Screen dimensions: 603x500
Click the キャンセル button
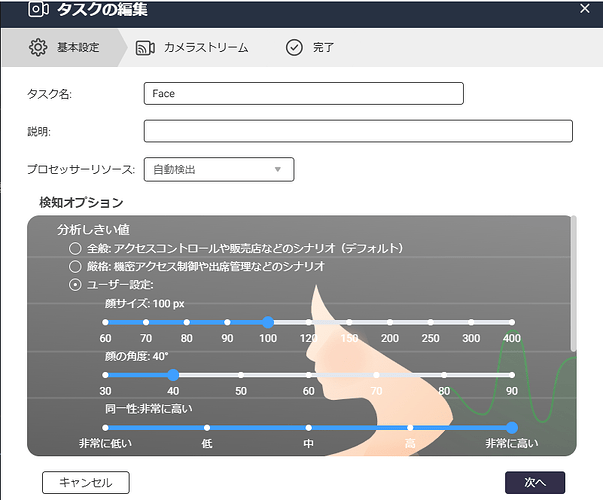[x=86, y=483]
